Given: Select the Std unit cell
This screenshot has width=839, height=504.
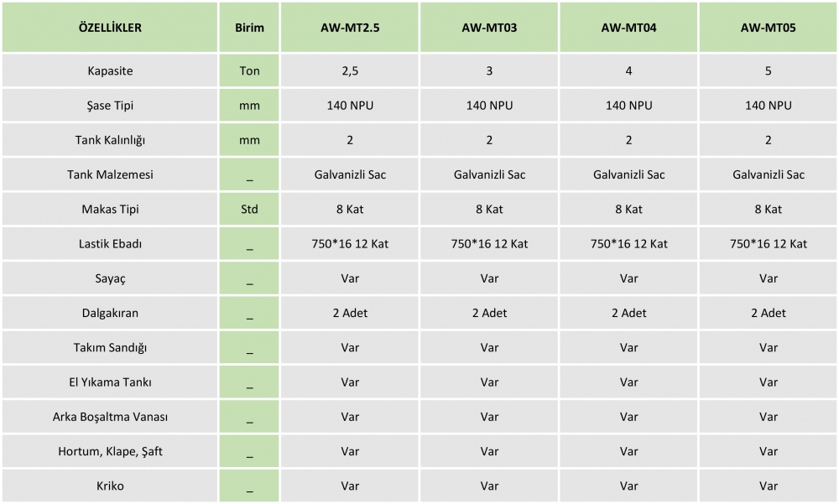Looking at the screenshot, I should click(249, 209).
